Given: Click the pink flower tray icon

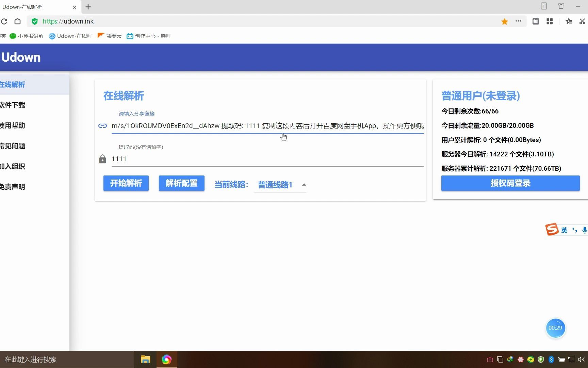Looking at the screenshot, I should click(521, 359).
